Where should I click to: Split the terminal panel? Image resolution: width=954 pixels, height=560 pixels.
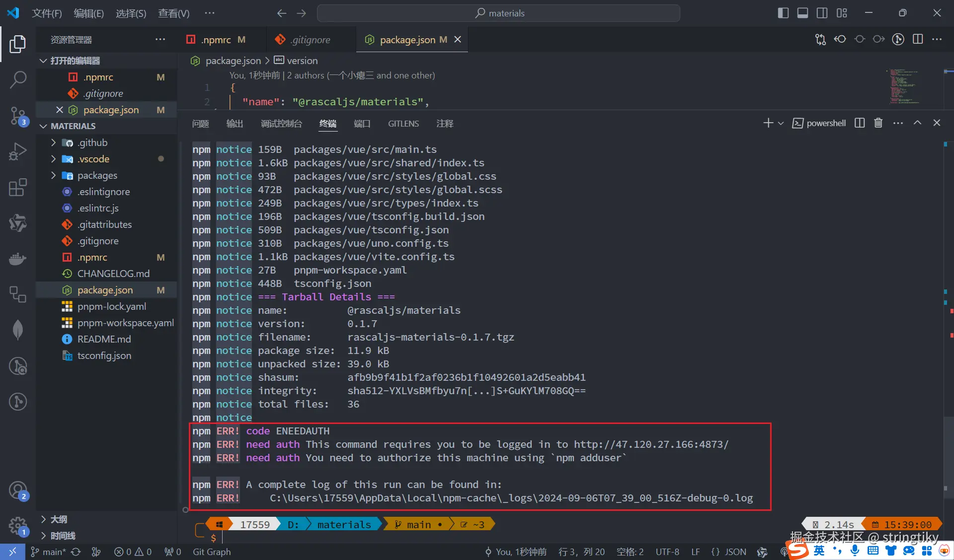(860, 123)
